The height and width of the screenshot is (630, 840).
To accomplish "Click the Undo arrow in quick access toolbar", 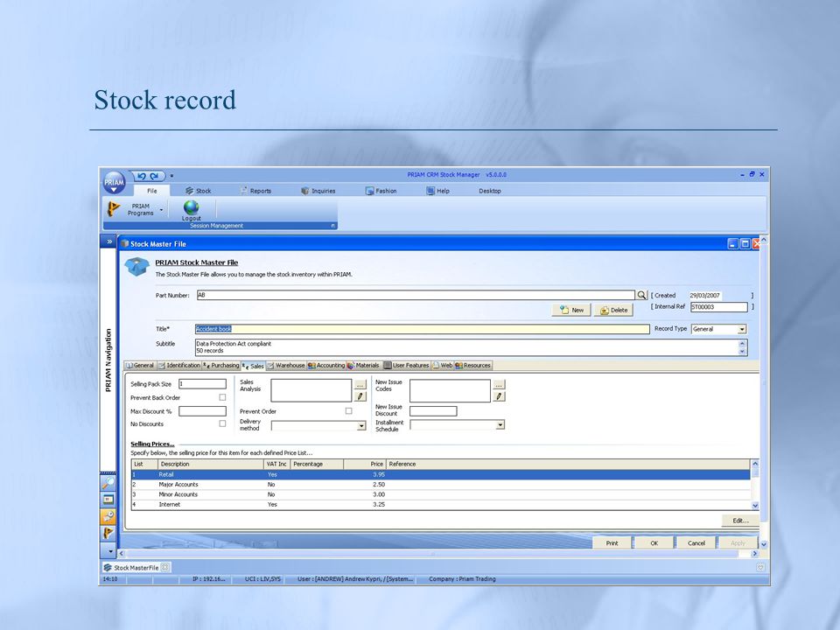I will [142, 176].
